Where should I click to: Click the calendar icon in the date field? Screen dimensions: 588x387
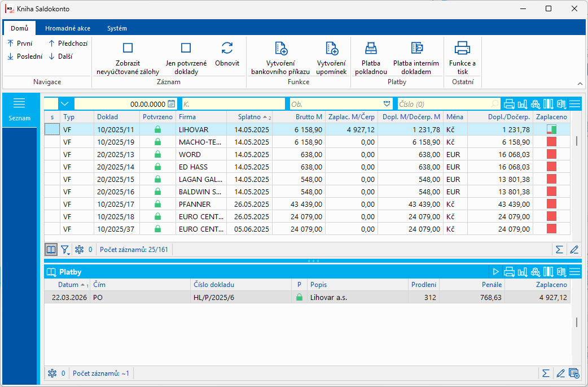click(x=172, y=103)
